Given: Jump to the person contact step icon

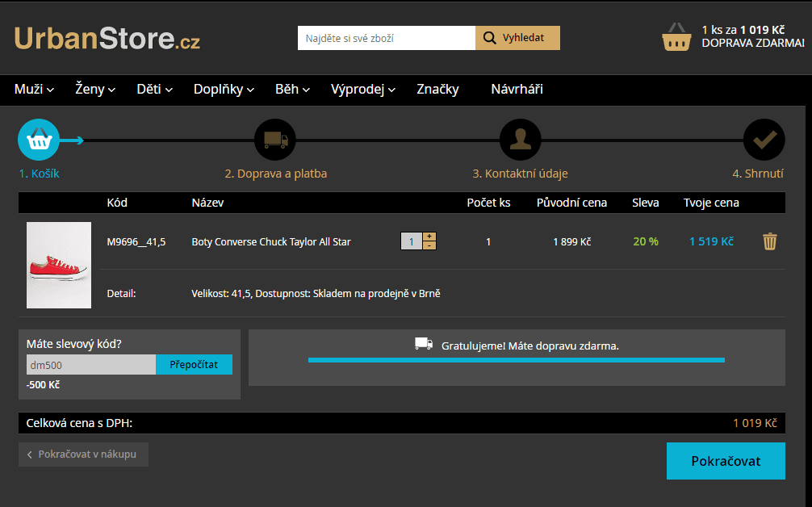Looking at the screenshot, I should pyautogui.click(x=521, y=140).
